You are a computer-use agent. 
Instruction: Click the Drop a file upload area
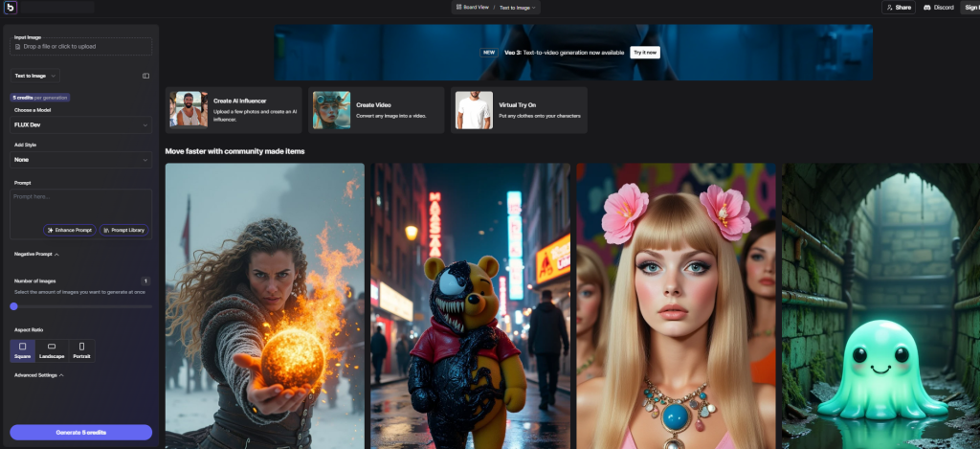pyautogui.click(x=81, y=46)
